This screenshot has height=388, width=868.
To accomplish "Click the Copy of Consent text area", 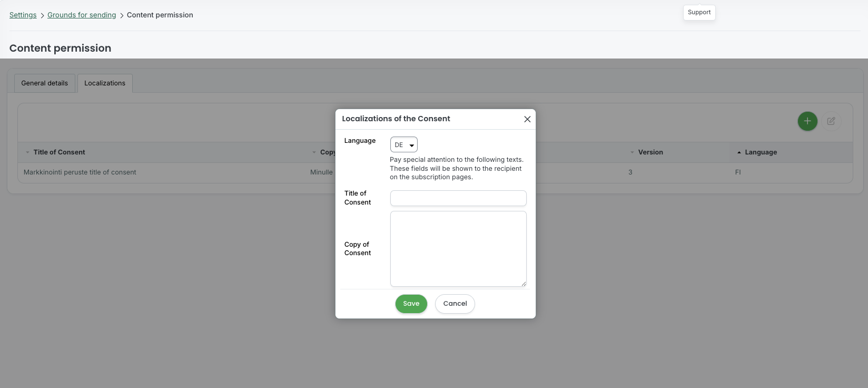I will (x=458, y=249).
